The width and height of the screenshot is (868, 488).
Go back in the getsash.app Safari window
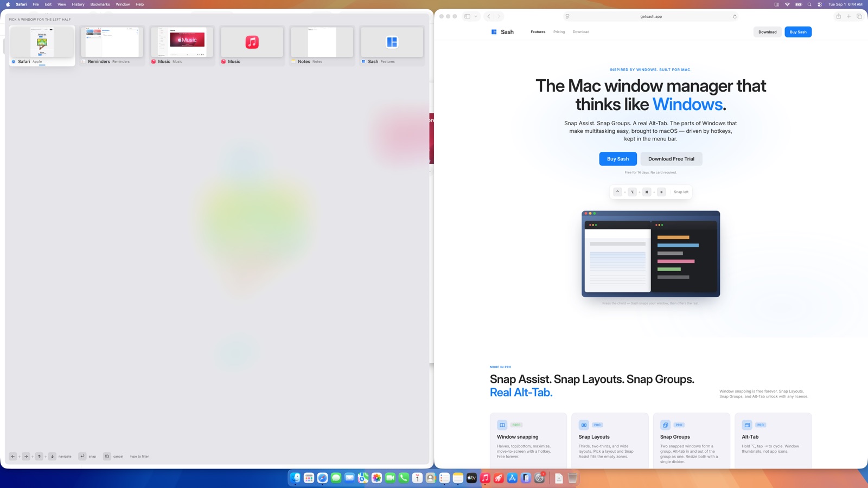coord(489,16)
